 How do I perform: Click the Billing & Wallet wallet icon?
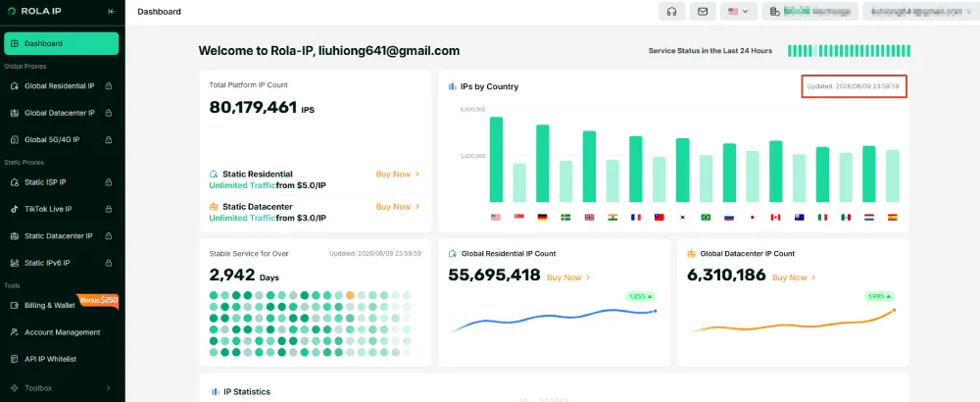(15, 305)
